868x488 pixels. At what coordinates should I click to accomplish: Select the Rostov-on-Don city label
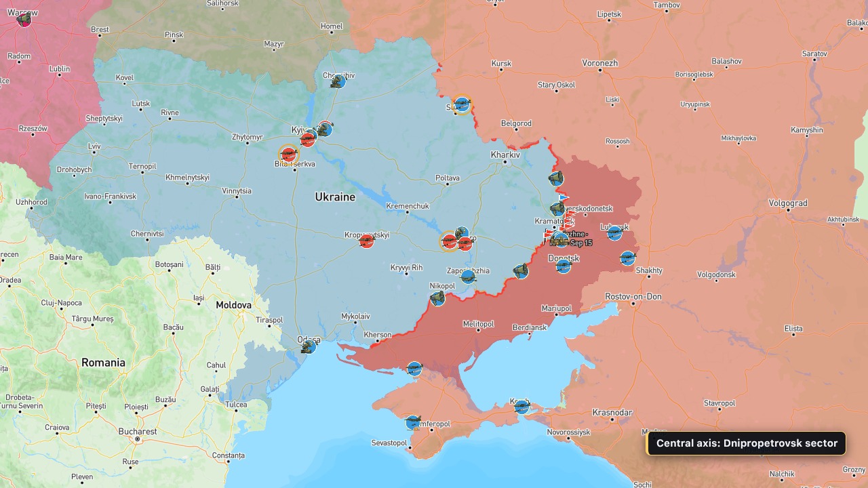click(x=633, y=296)
